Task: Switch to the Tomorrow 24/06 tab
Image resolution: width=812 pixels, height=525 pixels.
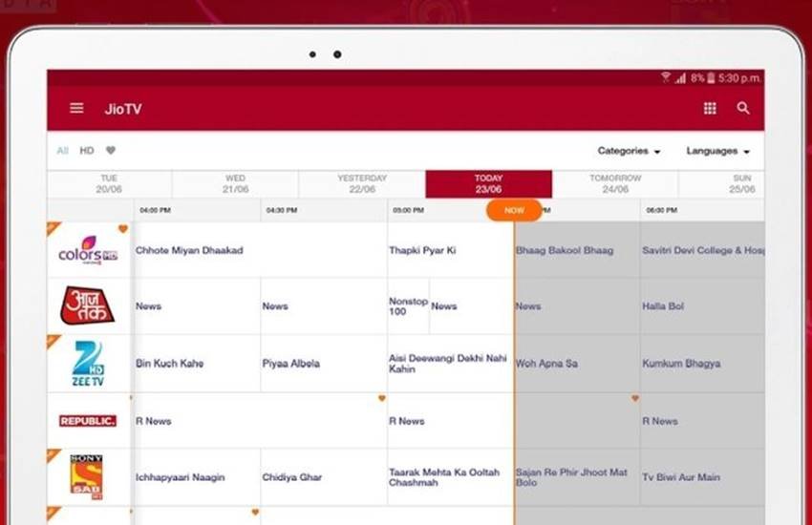Action: pyautogui.click(x=615, y=184)
